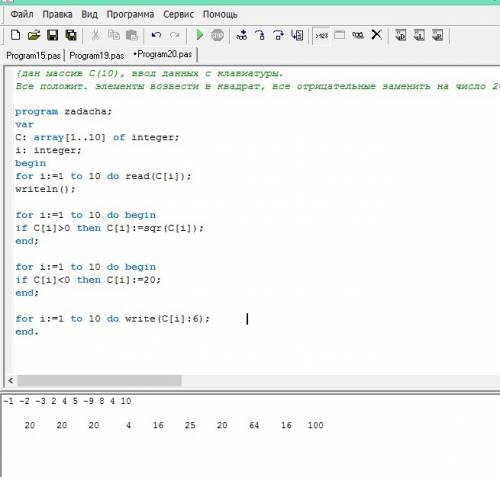Click the Step Over debug icon
The height and width of the screenshot is (477, 500).
278,35
